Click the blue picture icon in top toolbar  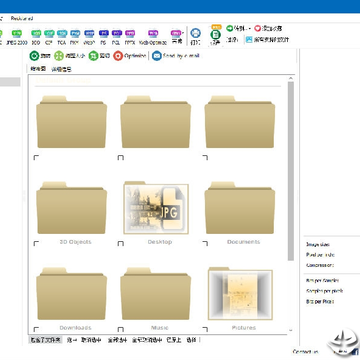249,40
